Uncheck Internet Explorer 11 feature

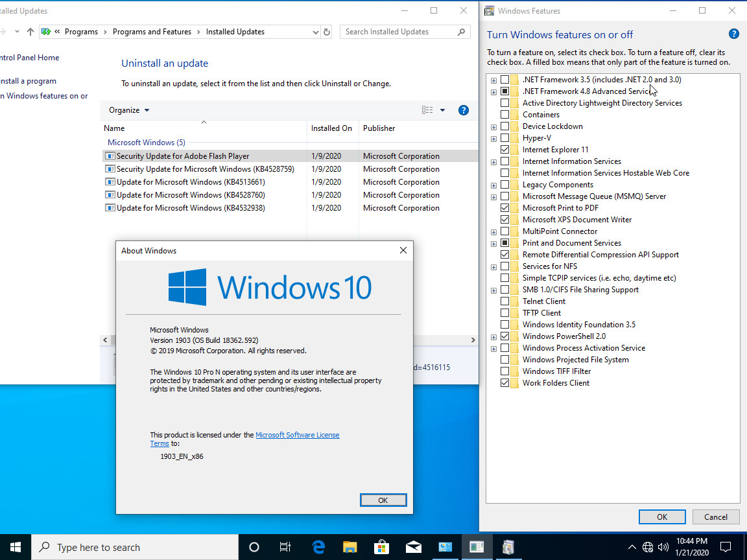(505, 150)
